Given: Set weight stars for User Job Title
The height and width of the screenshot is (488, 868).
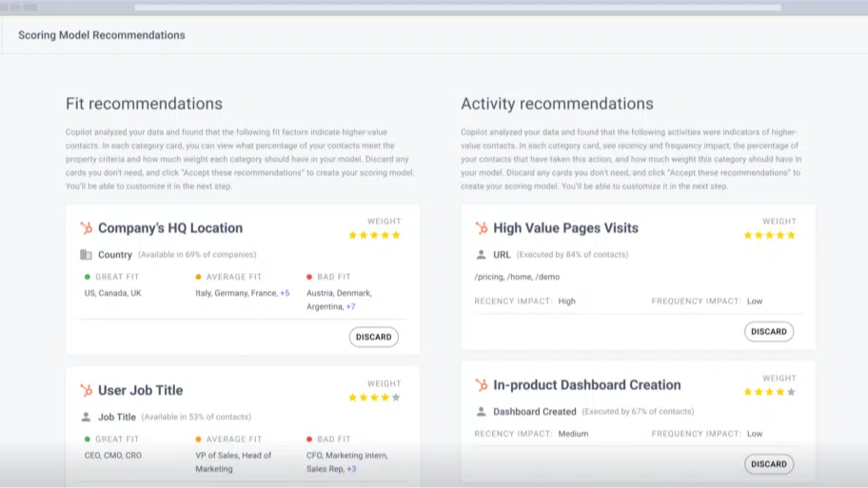Looking at the screenshot, I should coord(374,398).
